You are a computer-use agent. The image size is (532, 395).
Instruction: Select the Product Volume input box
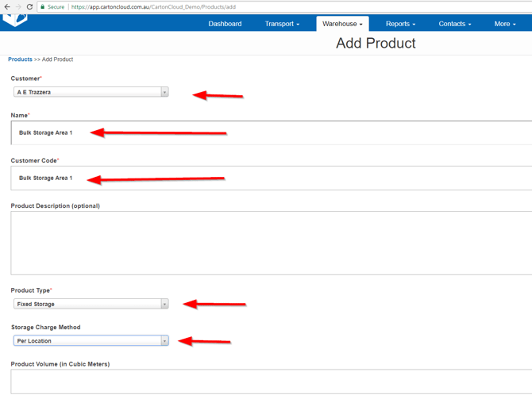click(x=270, y=381)
